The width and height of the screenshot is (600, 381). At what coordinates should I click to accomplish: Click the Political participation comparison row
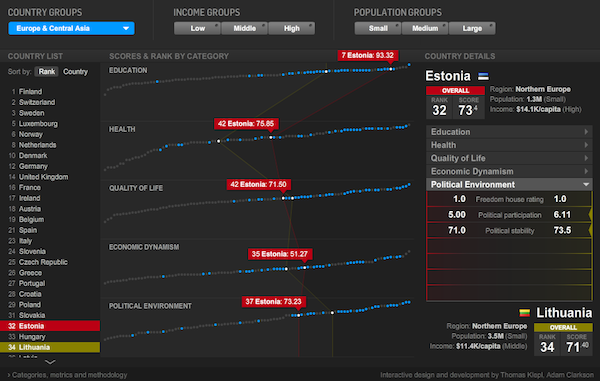pos(509,215)
